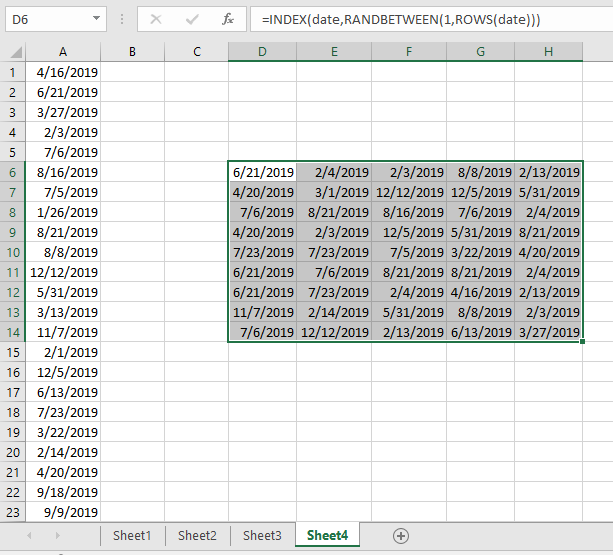The image size is (613, 555).
Task: Click cell G7 with 12/5/2019
Action: tap(480, 192)
